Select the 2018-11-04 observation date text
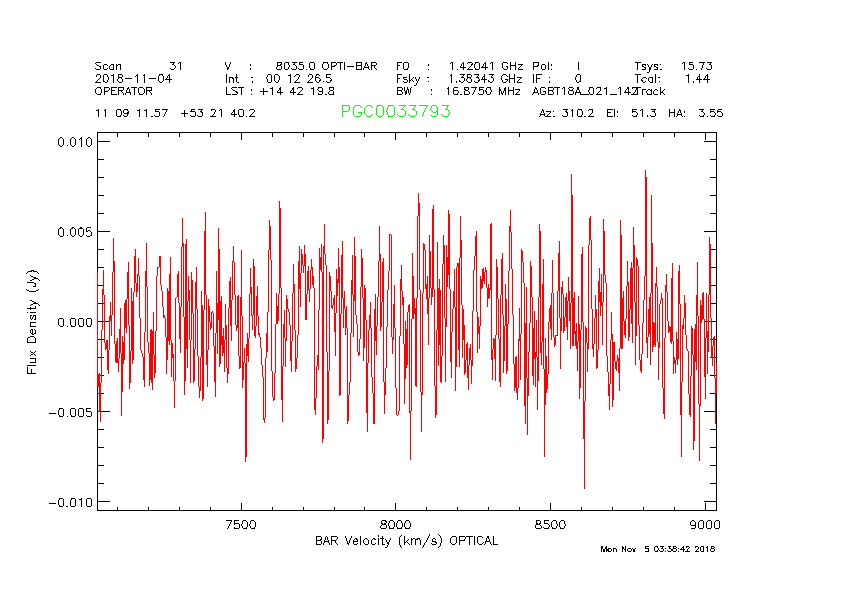This screenshot has width=842, height=595. [x=133, y=78]
